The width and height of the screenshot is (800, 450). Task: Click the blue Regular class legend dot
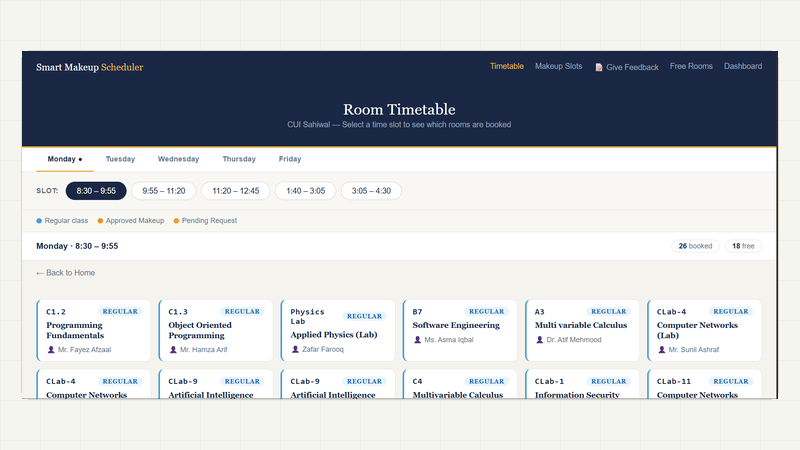(39, 221)
